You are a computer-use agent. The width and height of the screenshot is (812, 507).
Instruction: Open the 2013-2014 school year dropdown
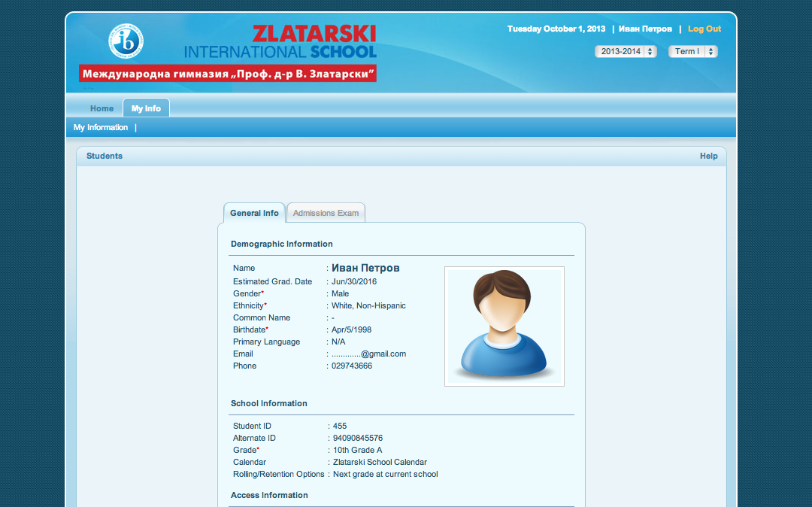626,52
